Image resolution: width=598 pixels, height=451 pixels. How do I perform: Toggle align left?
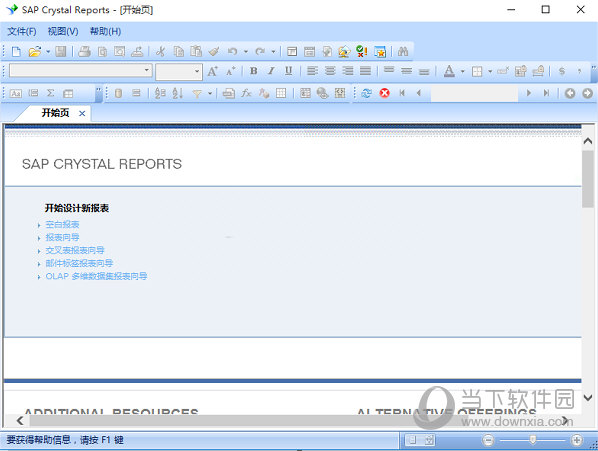tap(312, 71)
